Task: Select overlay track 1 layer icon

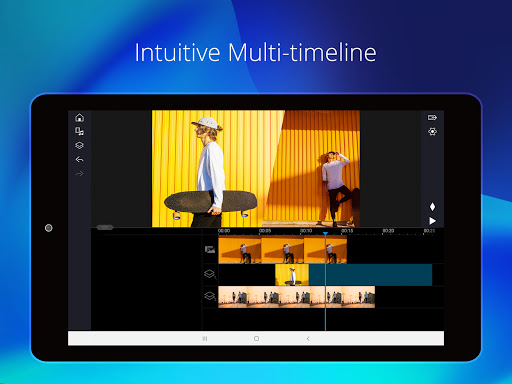Action: [x=210, y=274]
